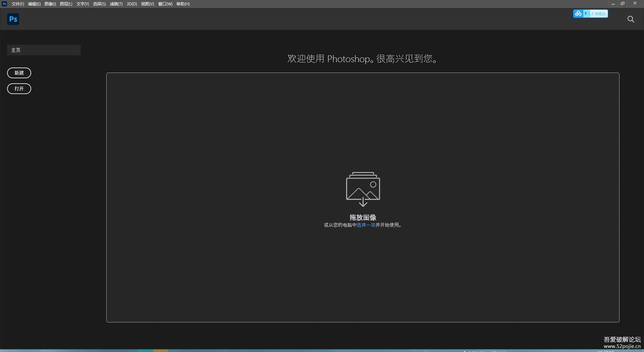The image size is (644, 352).
Task: Follow the 选择一项 link
Action: coord(366,225)
